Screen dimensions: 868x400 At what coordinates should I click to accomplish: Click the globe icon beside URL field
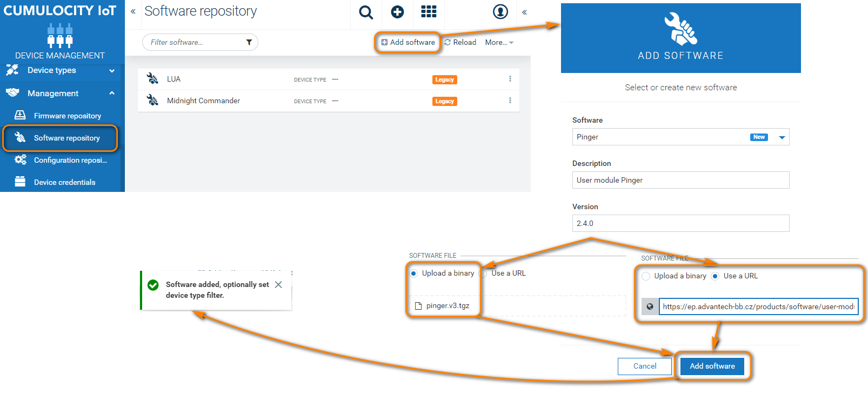click(x=650, y=306)
